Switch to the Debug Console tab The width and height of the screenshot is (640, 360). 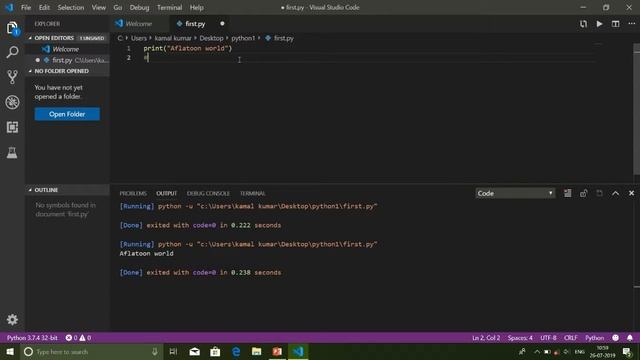[x=208, y=193]
